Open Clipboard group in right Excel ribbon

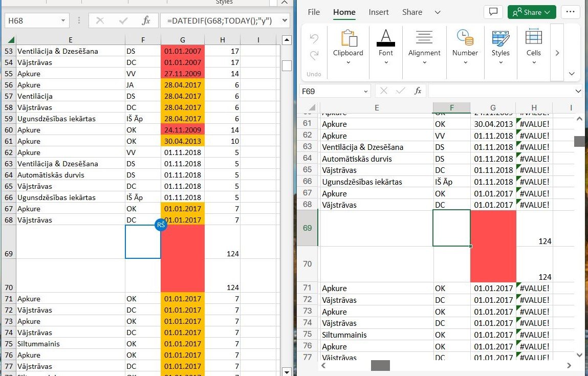[348, 47]
